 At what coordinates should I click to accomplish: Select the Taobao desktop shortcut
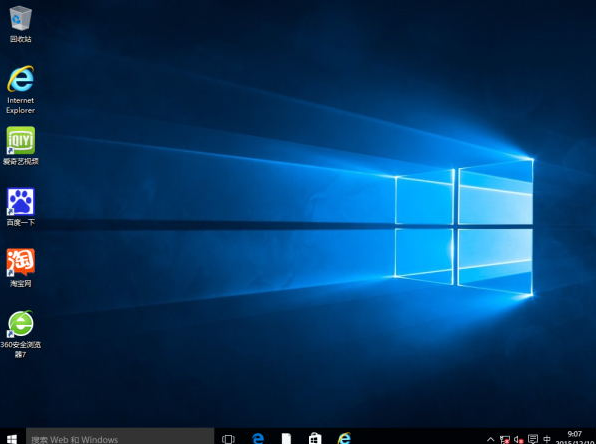21,268
